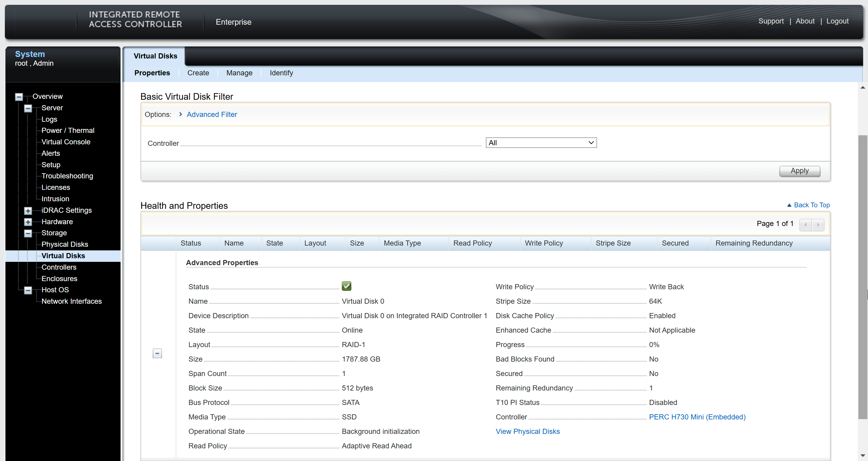Click Advanced Filter chevron icon

[x=181, y=114]
